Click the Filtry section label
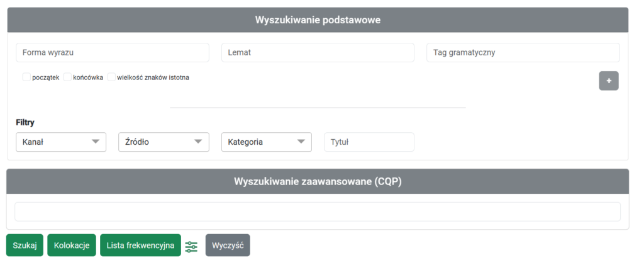This screenshot has height=265, width=644. tap(25, 123)
